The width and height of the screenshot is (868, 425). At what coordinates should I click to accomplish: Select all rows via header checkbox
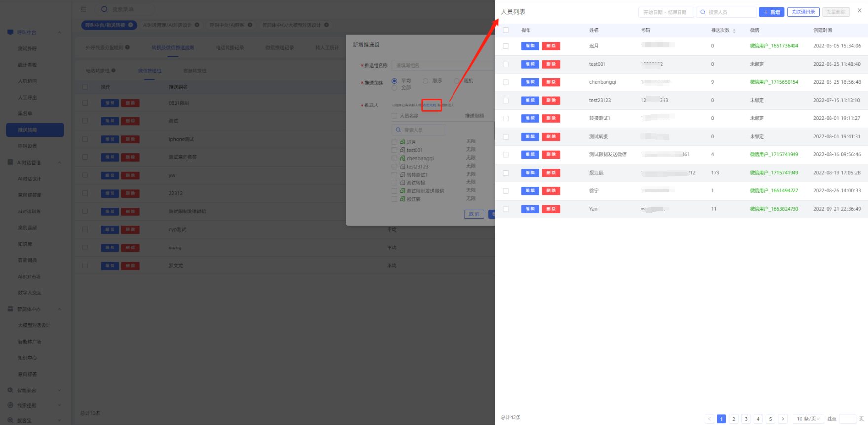tap(506, 30)
